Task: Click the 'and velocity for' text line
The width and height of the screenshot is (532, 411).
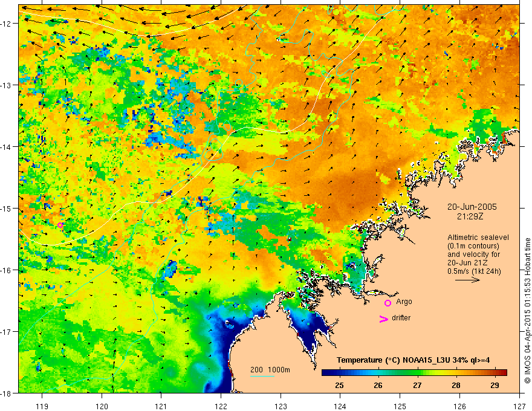Action: (473, 254)
